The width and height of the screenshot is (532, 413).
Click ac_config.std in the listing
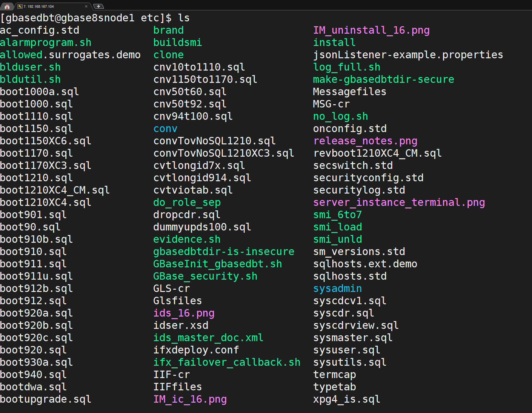pyautogui.click(x=39, y=30)
